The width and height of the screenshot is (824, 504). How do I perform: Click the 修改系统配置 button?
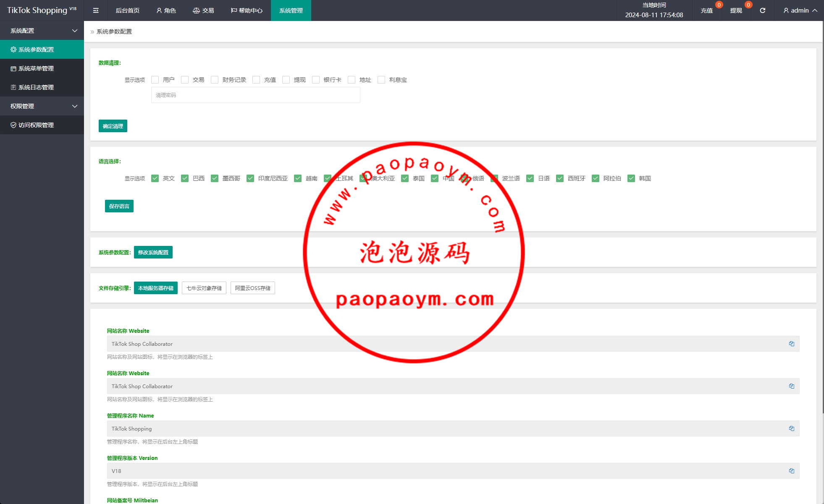pos(153,252)
